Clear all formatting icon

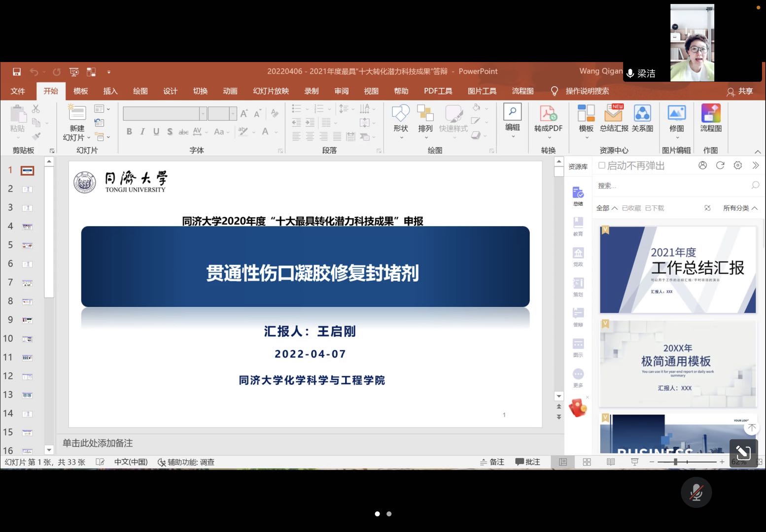click(275, 114)
